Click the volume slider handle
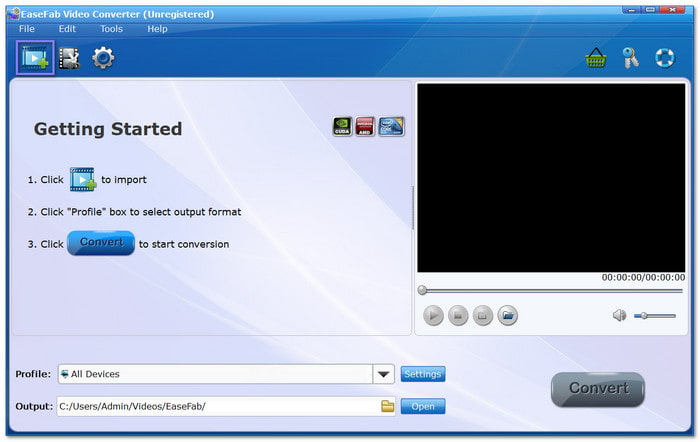The height and width of the screenshot is (442, 700). [644, 316]
